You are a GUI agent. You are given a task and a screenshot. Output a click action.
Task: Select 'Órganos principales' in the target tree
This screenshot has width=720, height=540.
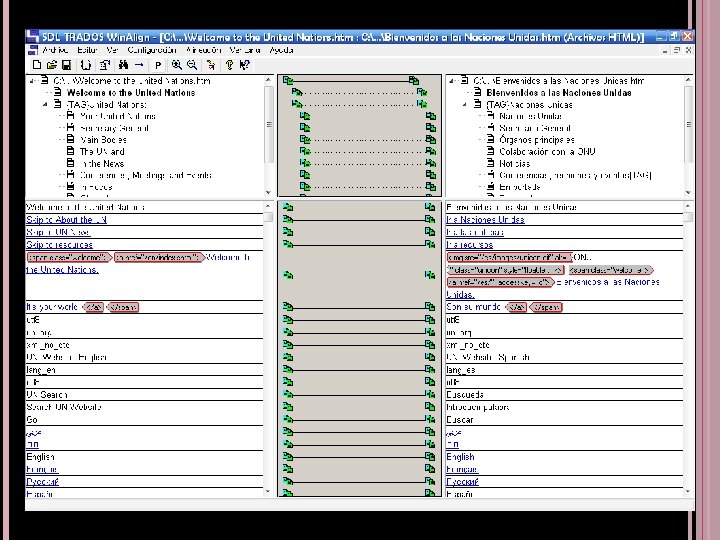536,139
